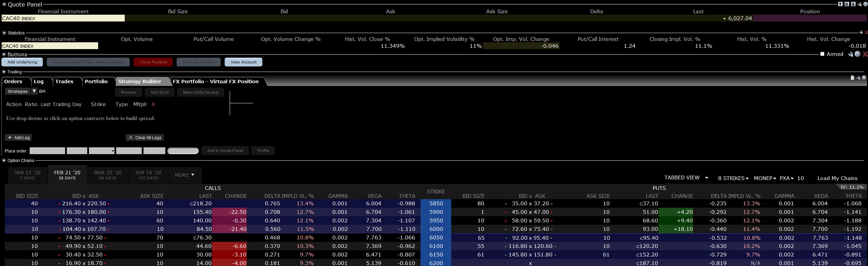This screenshot has height=266, width=868.
Task: Open Buttons panel help icon
Action: click(x=857, y=54)
